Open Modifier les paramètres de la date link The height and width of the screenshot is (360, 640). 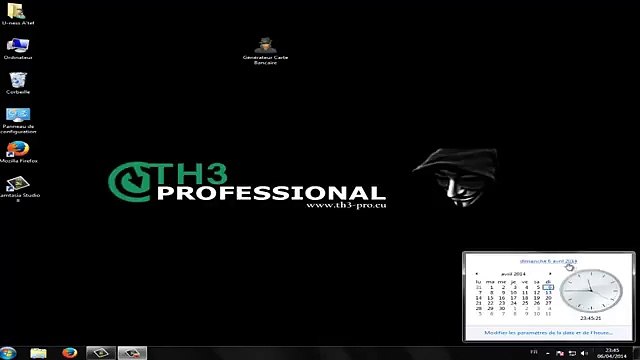click(548, 333)
